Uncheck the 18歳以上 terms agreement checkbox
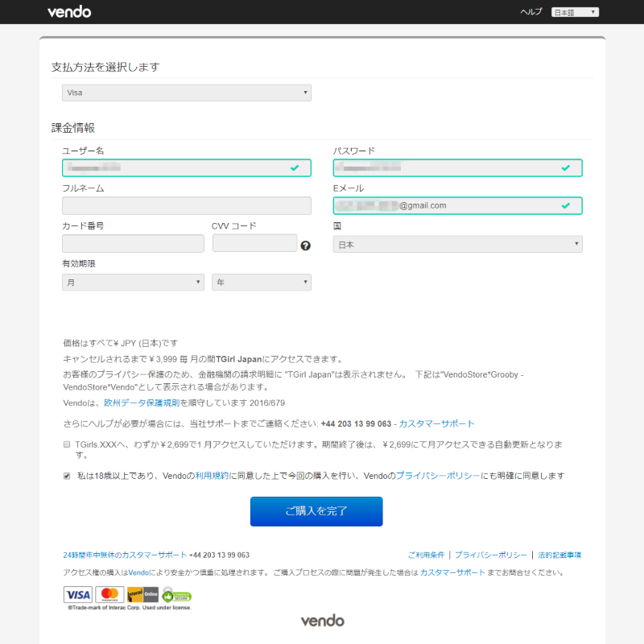 67,476
